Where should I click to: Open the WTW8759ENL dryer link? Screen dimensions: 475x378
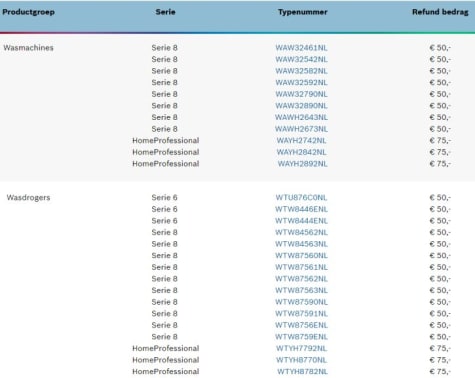point(301,337)
